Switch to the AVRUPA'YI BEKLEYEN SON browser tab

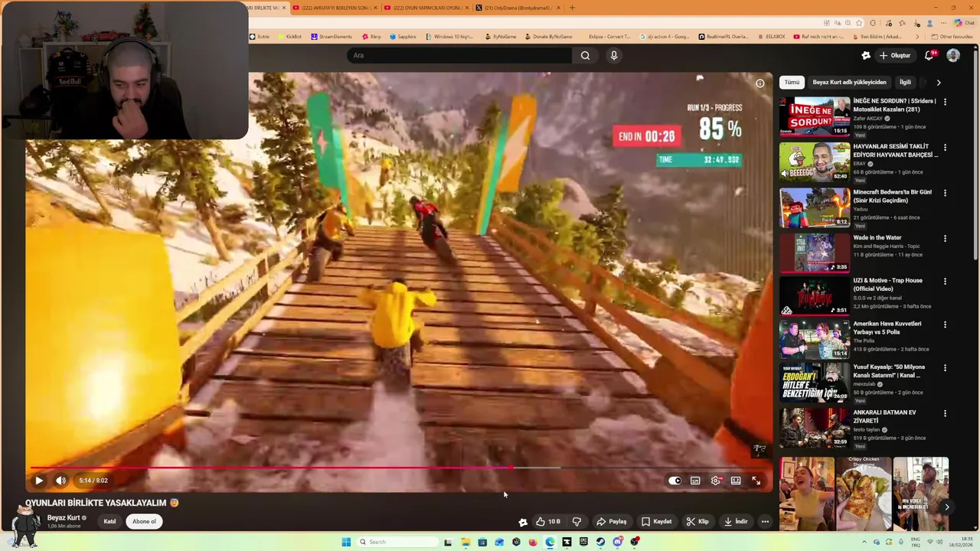coord(335,8)
